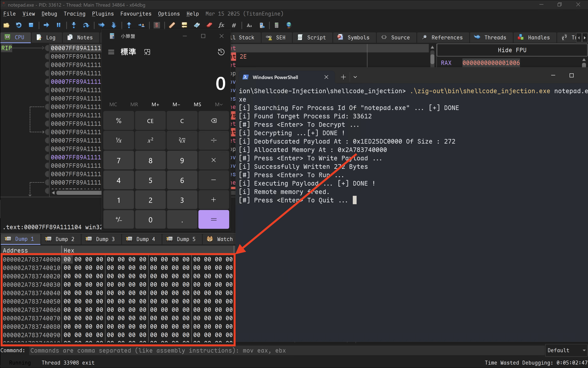Switch to the Dump 3 tab
Image resolution: width=588 pixels, height=368 pixels.
[101, 239]
